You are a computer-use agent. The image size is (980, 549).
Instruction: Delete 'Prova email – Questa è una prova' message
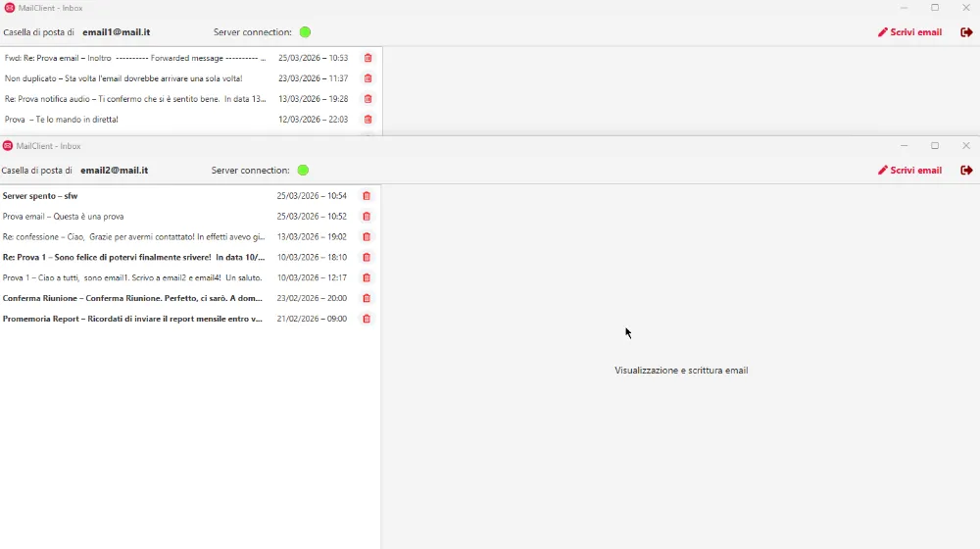pyautogui.click(x=367, y=217)
